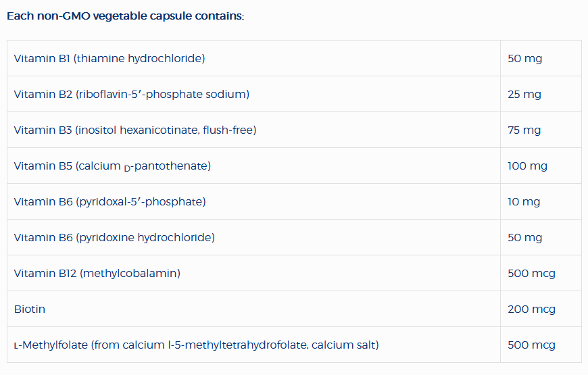Click the 100 mg amount cell
This screenshot has height=375, width=588.
coord(527,166)
